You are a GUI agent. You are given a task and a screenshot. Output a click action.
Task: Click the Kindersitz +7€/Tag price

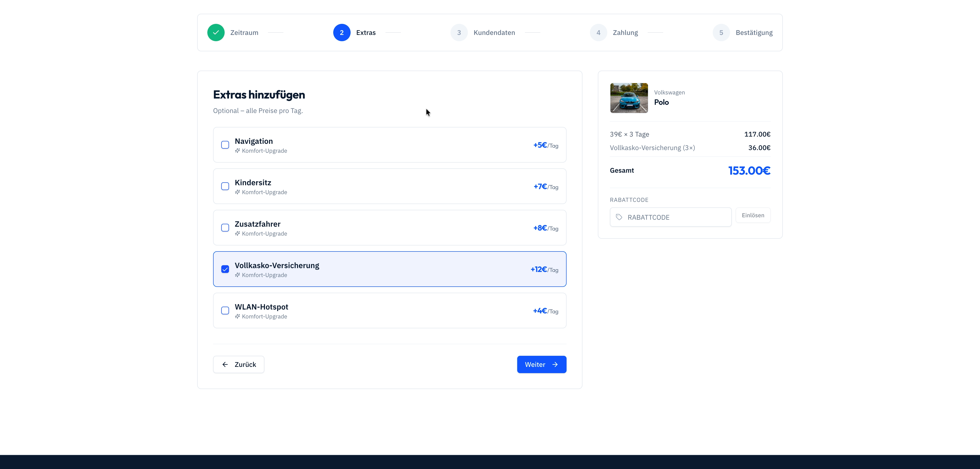(x=546, y=186)
